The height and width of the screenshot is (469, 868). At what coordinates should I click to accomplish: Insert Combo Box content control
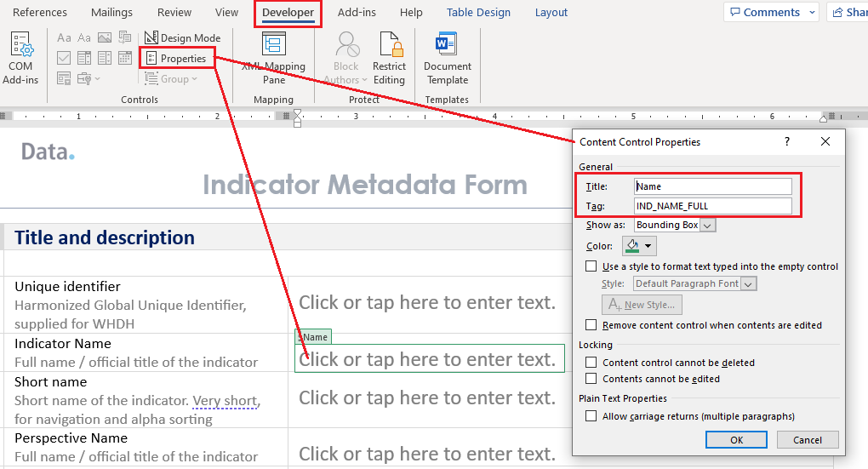[x=84, y=58]
